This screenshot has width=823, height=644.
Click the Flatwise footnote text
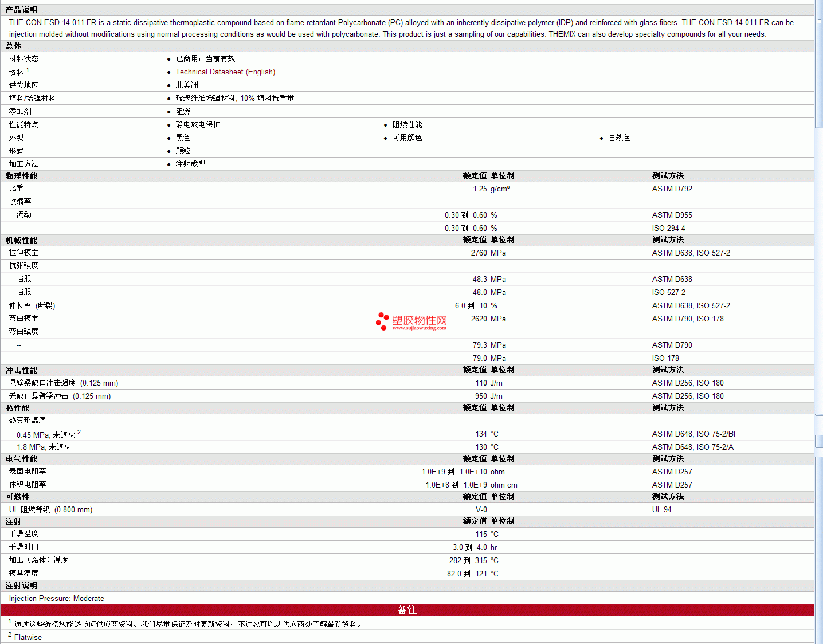click(x=28, y=637)
